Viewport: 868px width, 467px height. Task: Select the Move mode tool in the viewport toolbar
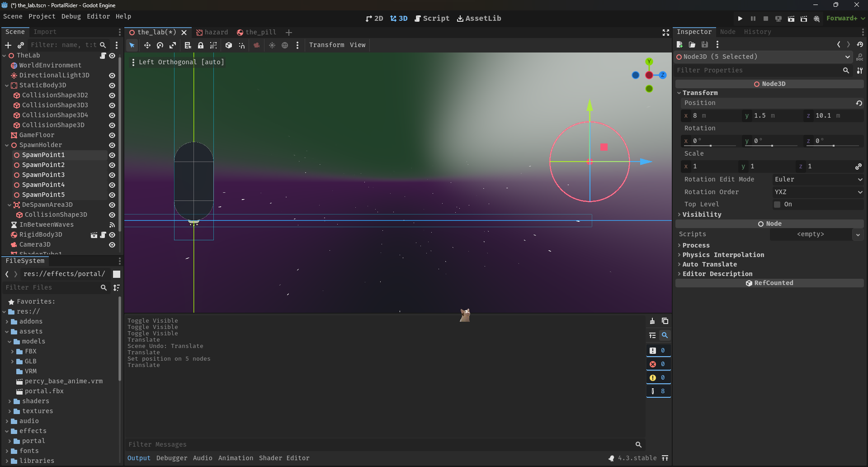(147, 45)
